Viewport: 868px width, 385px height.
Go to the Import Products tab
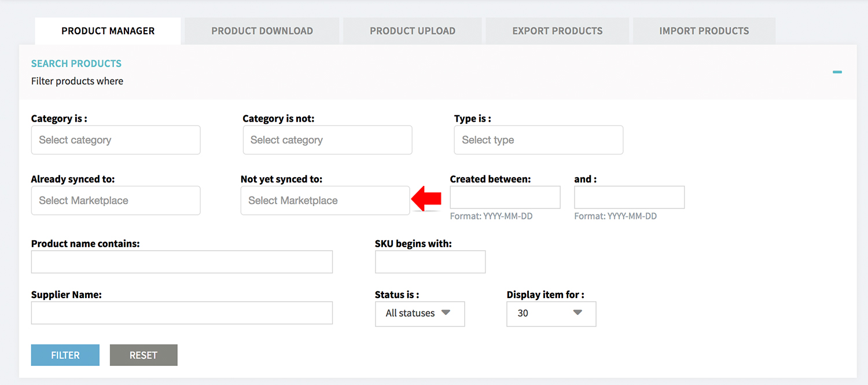[x=704, y=31]
